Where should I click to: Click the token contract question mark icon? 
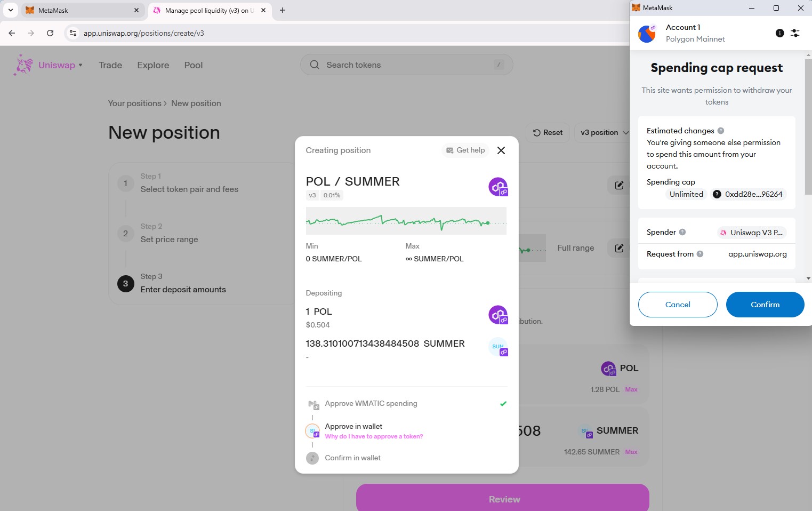(717, 194)
